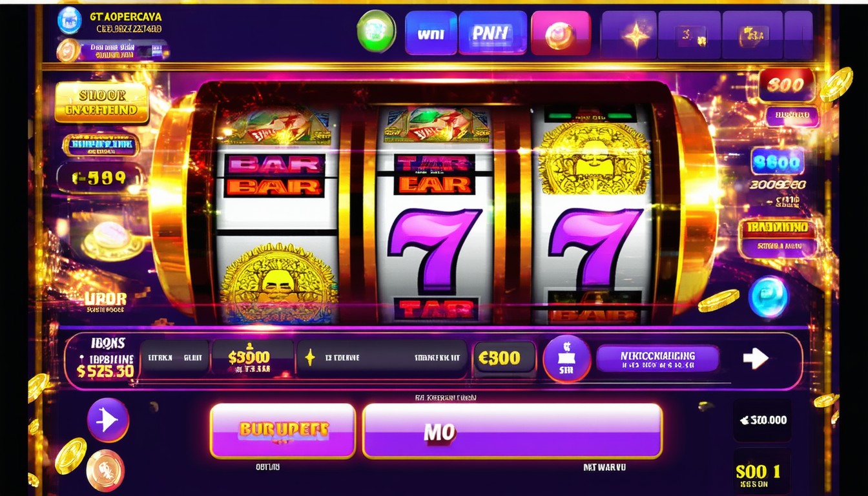868x496 pixels.
Task: Click the large purple MO spin button
Action: [513, 431]
